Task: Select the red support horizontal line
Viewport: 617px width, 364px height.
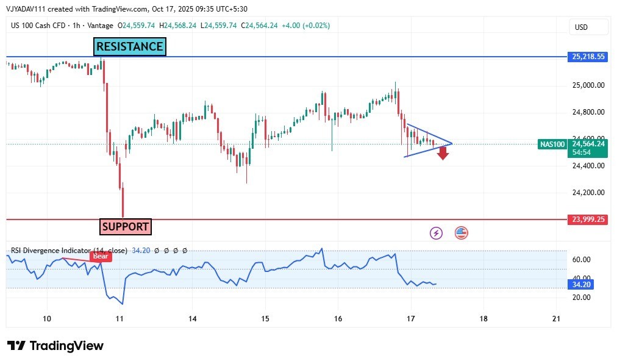Action: coord(305,219)
